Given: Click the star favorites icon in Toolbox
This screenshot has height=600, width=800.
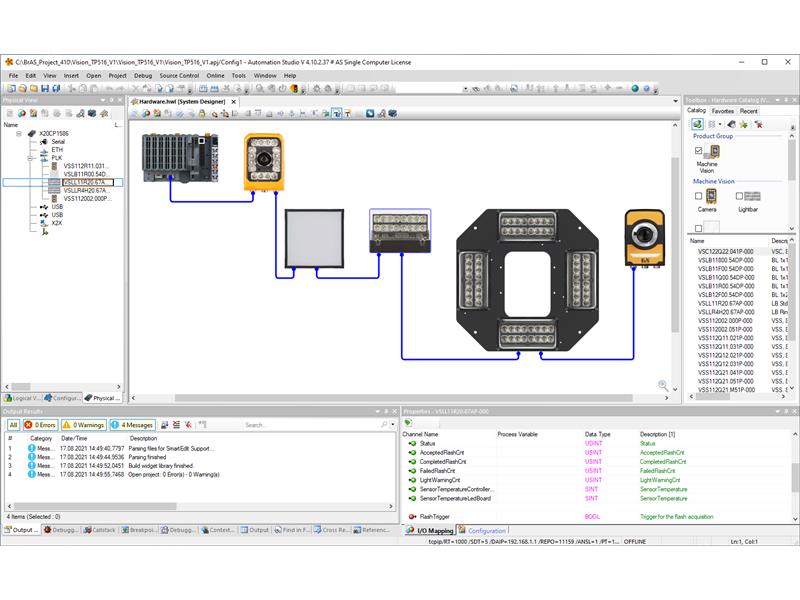Looking at the screenshot, I should coord(744,124).
